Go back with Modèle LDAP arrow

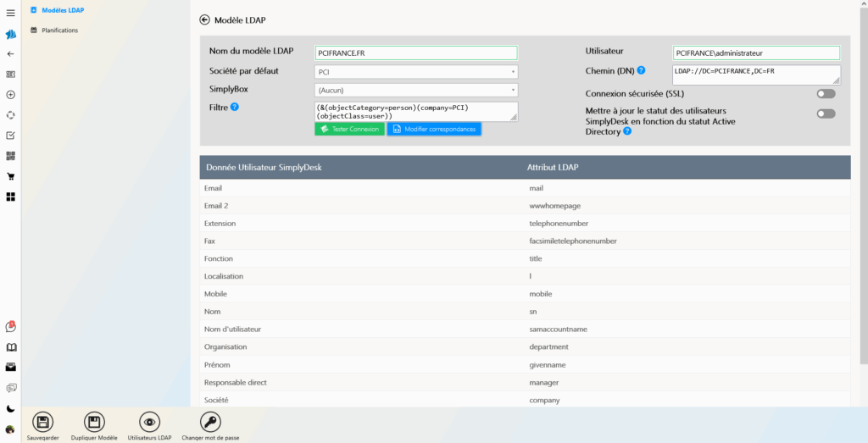[x=204, y=20]
